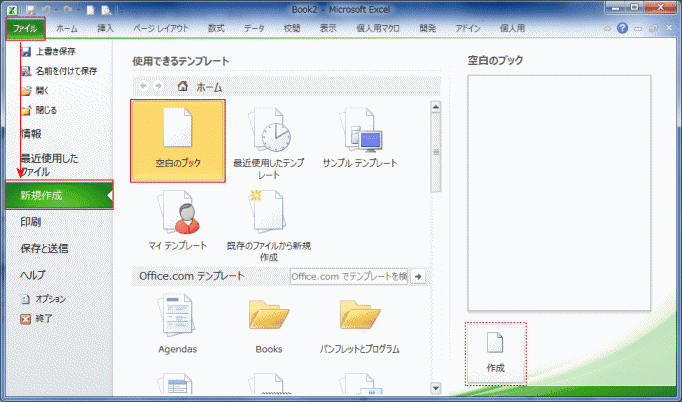Click the template list scroll up arrow

pyautogui.click(x=436, y=107)
